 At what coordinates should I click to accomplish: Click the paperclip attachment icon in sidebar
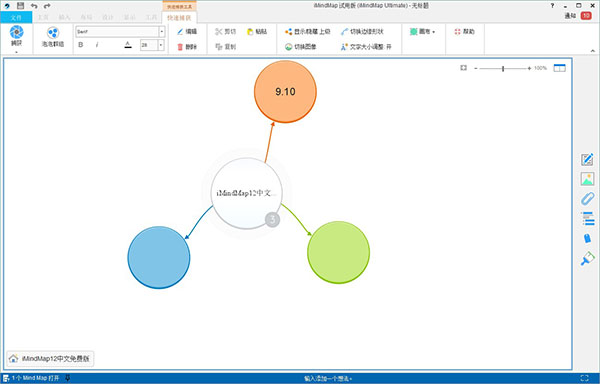588,199
